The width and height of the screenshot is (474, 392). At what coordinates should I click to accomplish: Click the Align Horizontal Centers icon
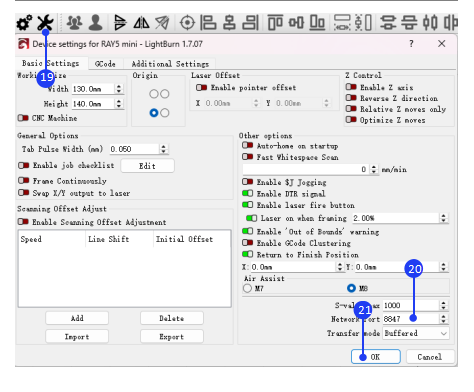click(229, 23)
